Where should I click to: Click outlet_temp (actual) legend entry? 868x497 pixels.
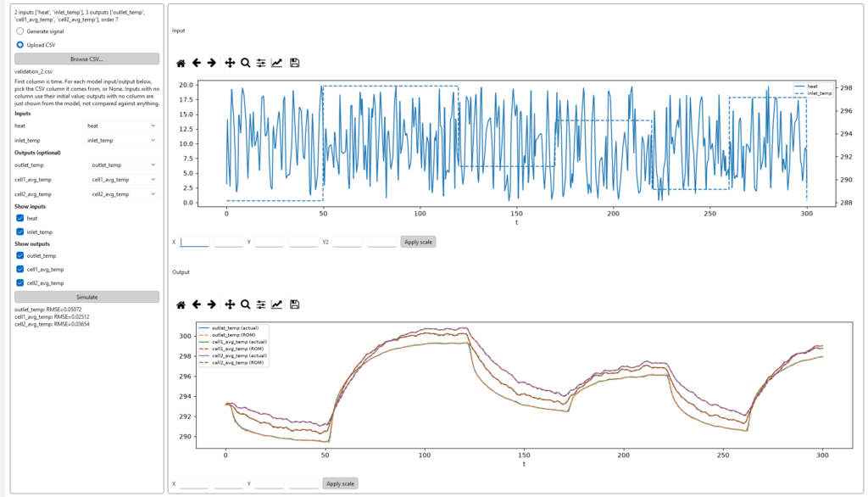click(229, 328)
